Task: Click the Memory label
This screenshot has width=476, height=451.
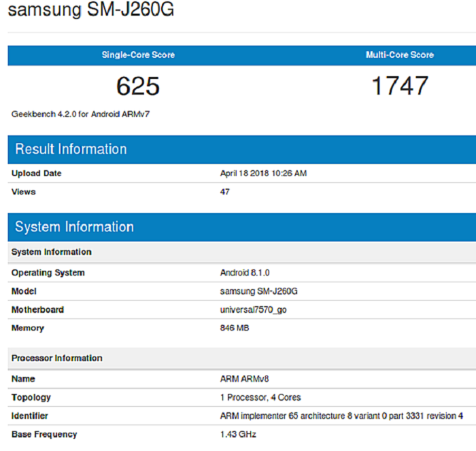Action: point(28,329)
